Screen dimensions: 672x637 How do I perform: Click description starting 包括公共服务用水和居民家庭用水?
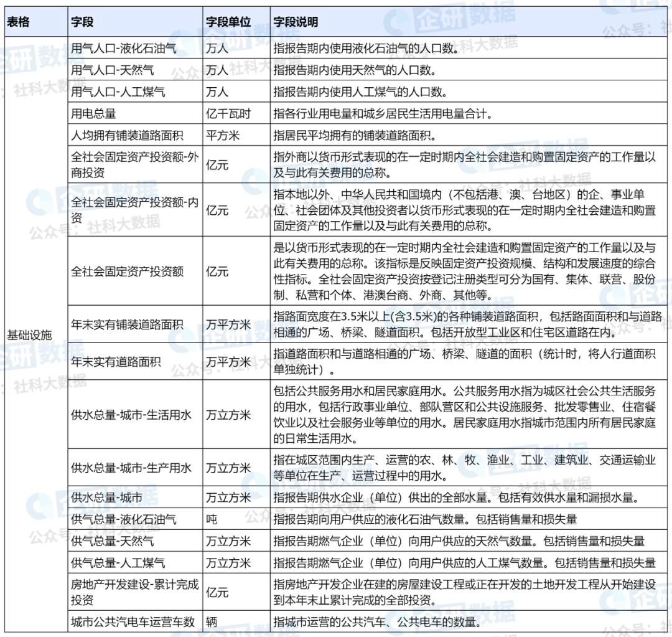pos(469,414)
